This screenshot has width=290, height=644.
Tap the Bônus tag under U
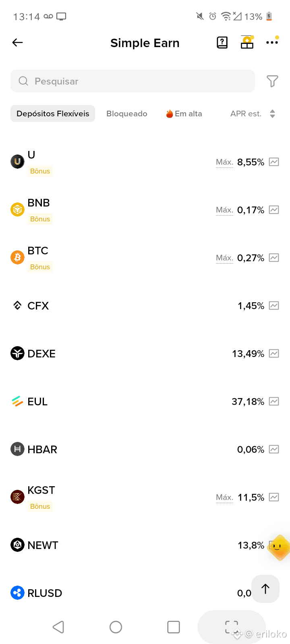click(40, 171)
